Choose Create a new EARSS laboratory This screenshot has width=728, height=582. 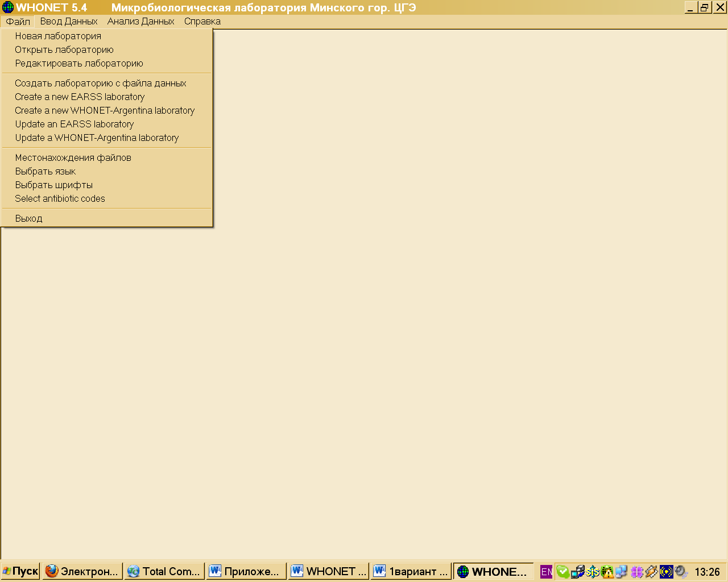(x=107, y=97)
